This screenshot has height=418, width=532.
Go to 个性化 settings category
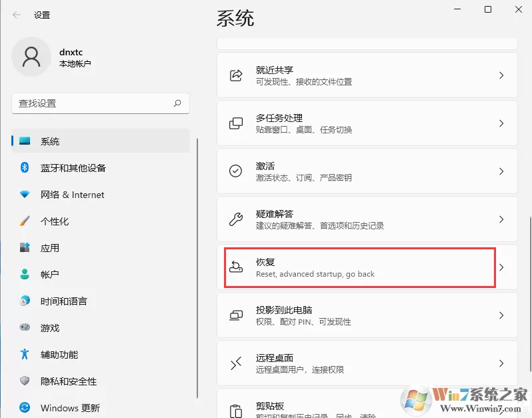point(101,221)
